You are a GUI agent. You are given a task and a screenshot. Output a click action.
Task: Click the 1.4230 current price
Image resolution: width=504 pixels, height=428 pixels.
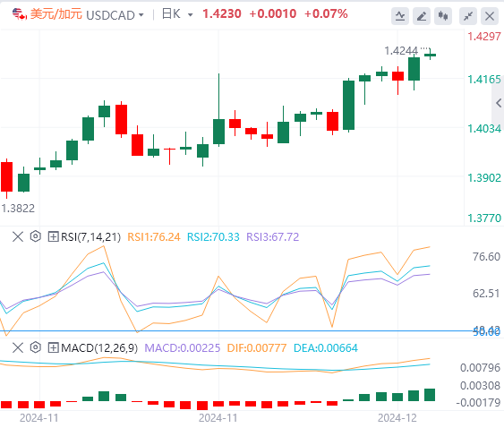(x=222, y=13)
